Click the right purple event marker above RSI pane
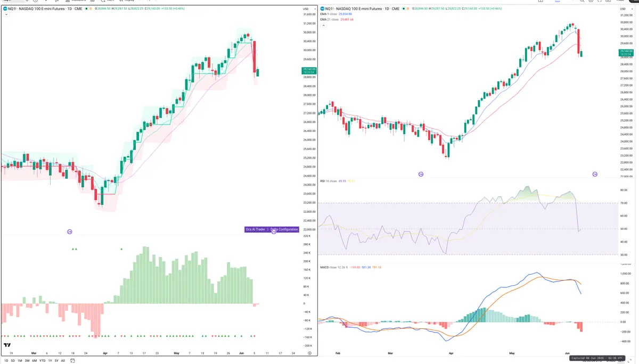639x364 pixels. 595,174
